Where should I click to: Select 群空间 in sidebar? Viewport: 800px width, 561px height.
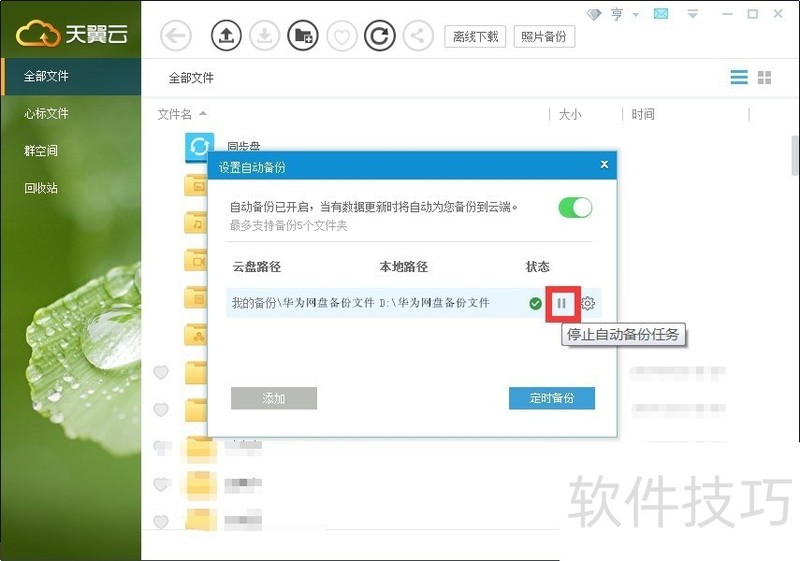click(x=41, y=150)
